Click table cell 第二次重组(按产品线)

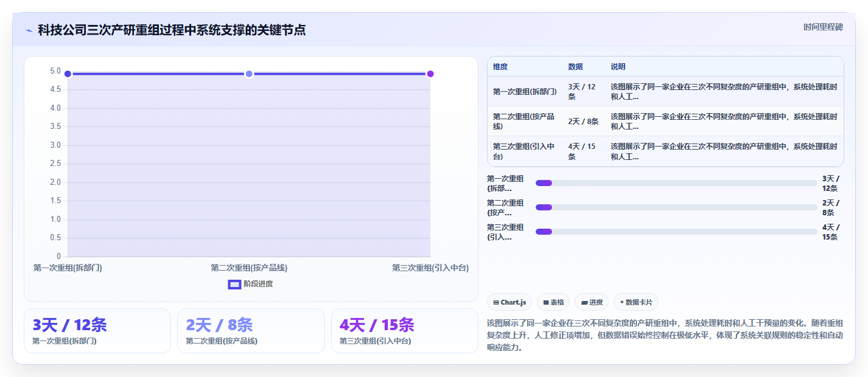click(525, 122)
